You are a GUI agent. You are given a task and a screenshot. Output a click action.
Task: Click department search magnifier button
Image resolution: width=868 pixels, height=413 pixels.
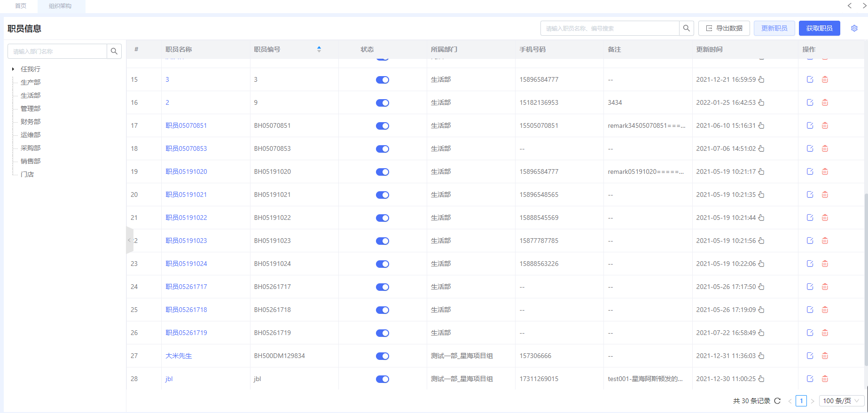[x=114, y=51]
